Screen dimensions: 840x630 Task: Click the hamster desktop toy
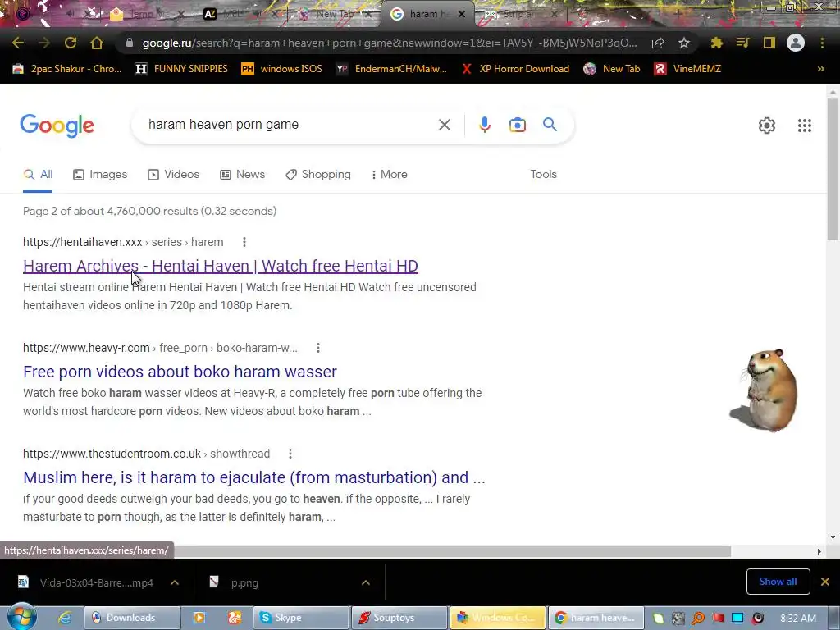click(765, 390)
